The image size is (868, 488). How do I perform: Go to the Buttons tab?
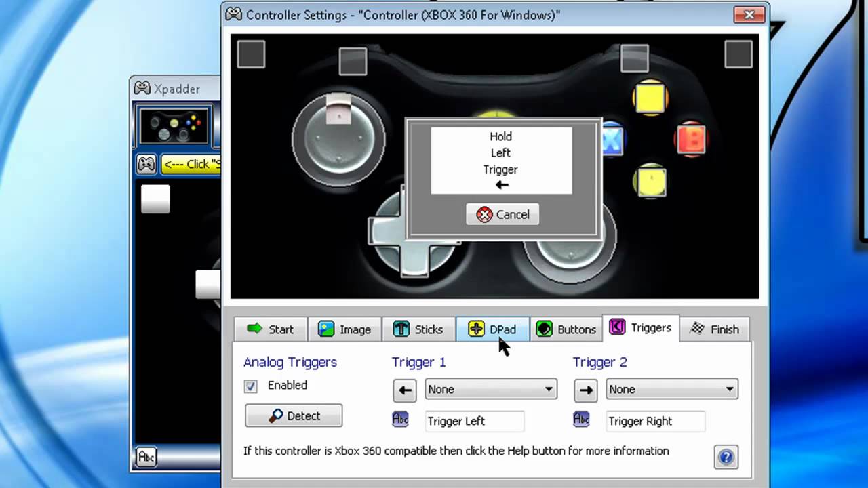pyautogui.click(x=566, y=329)
